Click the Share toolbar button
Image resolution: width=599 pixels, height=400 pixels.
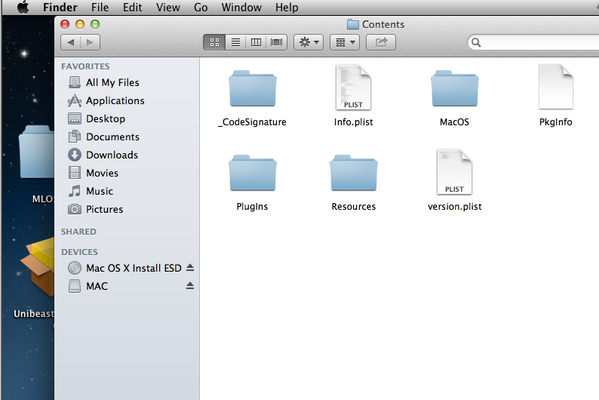pos(381,42)
